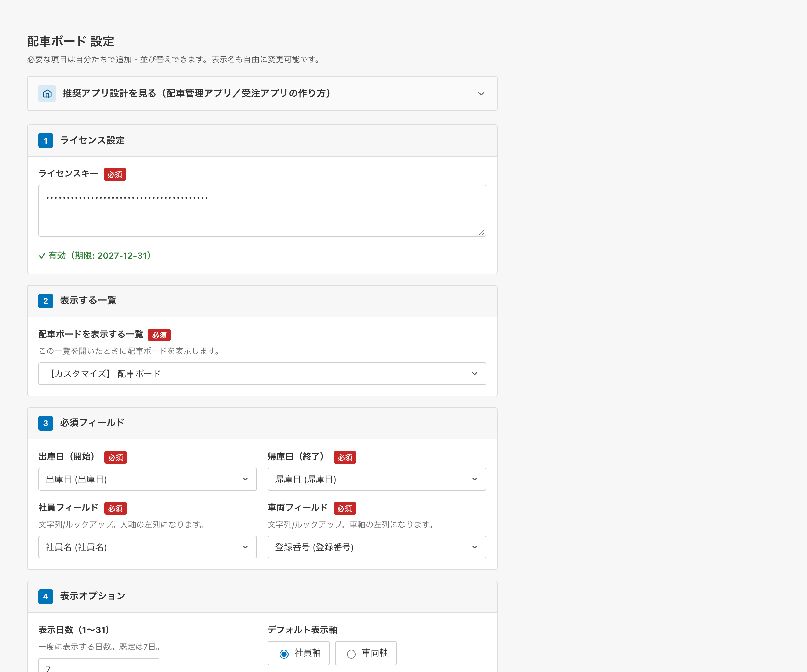Expand the 推奨アプリ設計を見る section chevron
Screen dimensions: 807x672
[481, 94]
